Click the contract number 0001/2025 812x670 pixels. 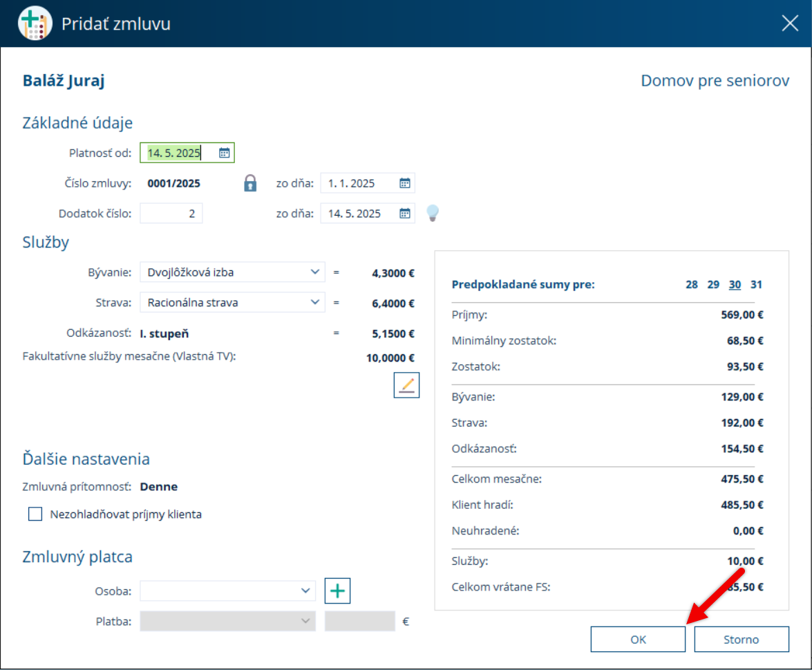pyautogui.click(x=174, y=183)
